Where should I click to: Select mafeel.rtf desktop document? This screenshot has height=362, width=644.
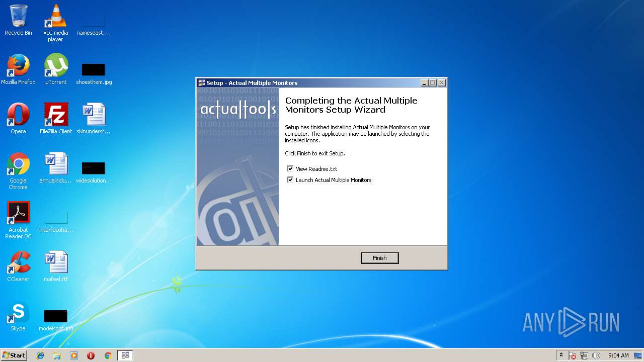[56, 266]
